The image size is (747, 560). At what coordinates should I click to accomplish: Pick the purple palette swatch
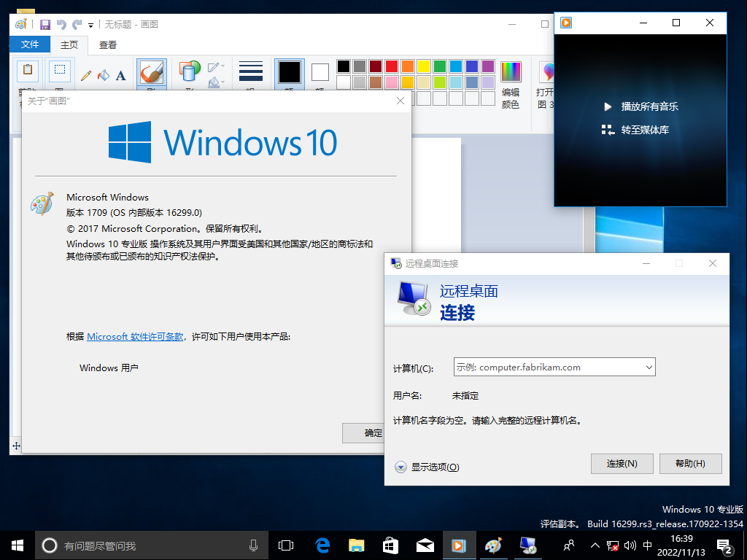click(488, 66)
